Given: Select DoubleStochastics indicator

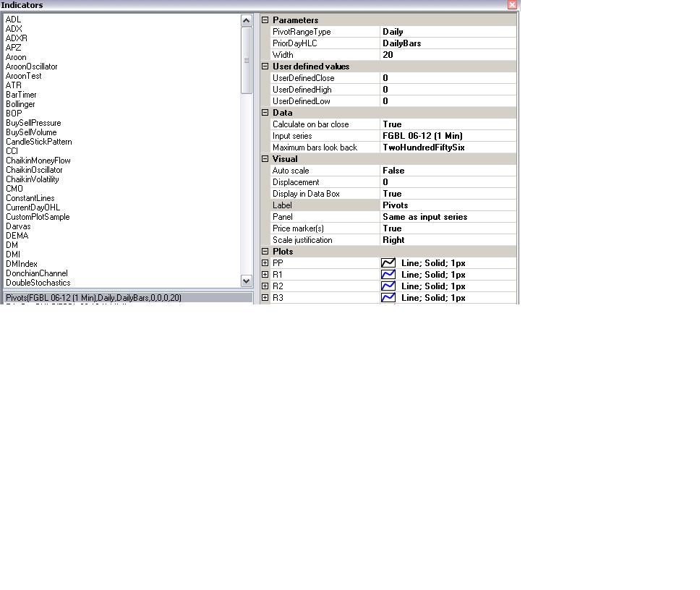Looking at the screenshot, I should [38, 283].
